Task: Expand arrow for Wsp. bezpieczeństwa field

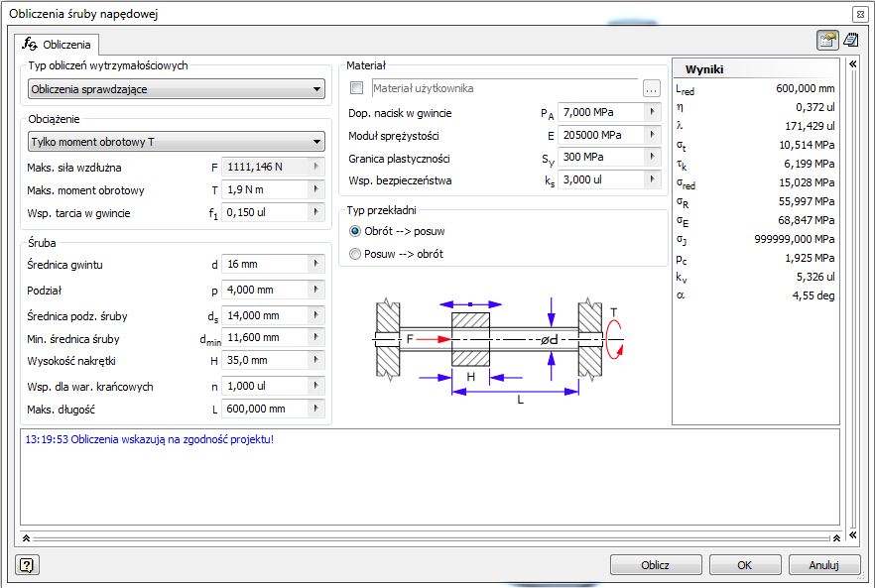Action: pyautogui.click(x=652, y=179)
